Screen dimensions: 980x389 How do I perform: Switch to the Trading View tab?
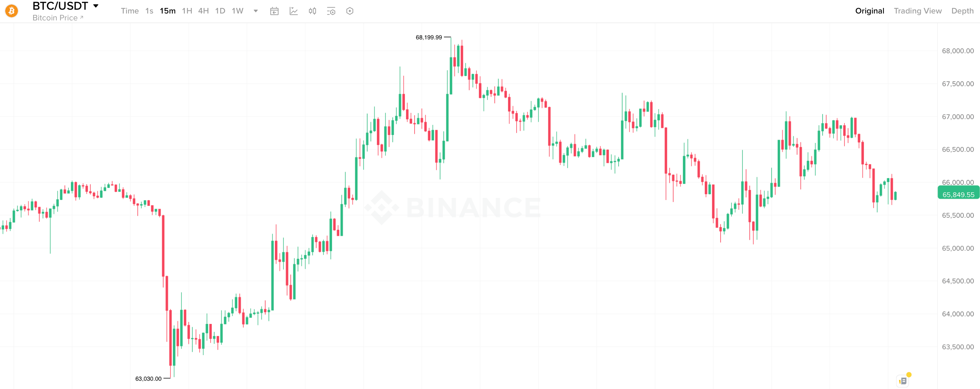coord(917,11)
